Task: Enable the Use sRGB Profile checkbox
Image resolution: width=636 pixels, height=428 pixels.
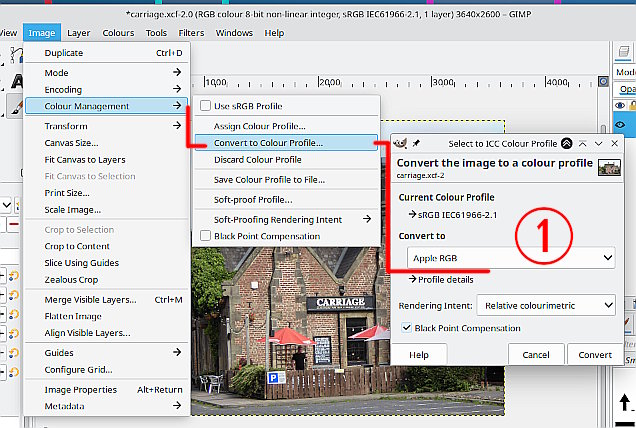Action: [205, 106]
